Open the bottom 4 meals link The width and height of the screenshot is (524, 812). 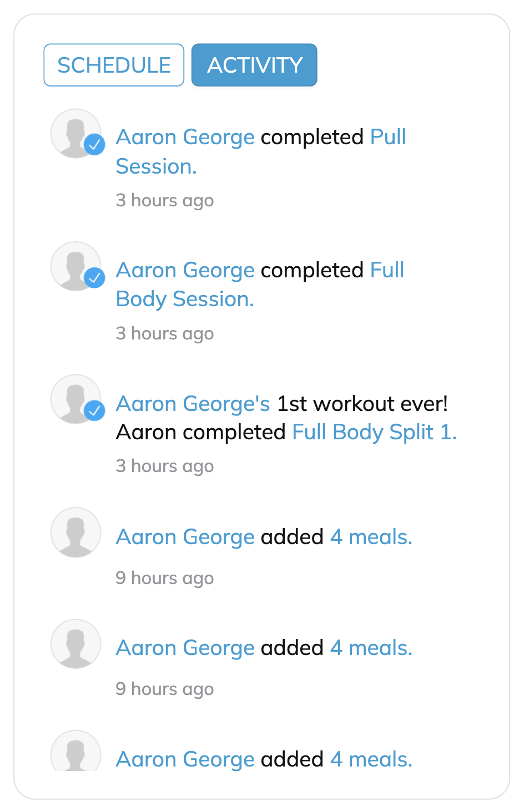pos(371,759)
